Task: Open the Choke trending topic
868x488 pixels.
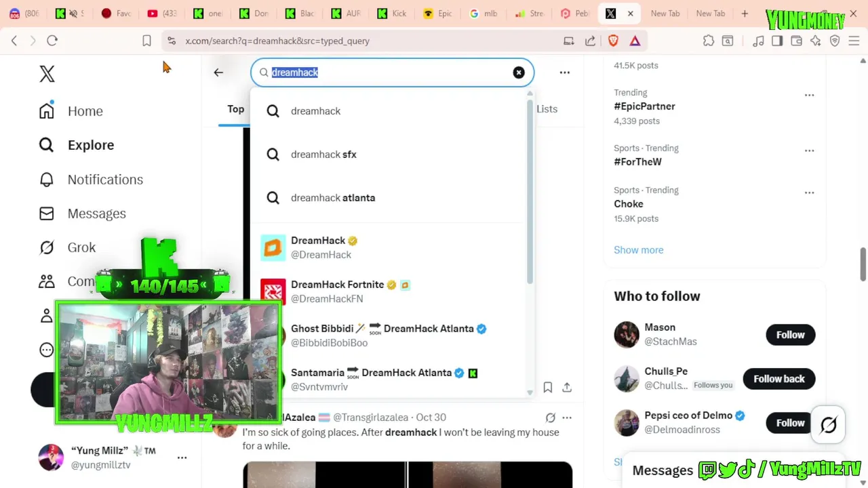Action: [x=629, y=204]
